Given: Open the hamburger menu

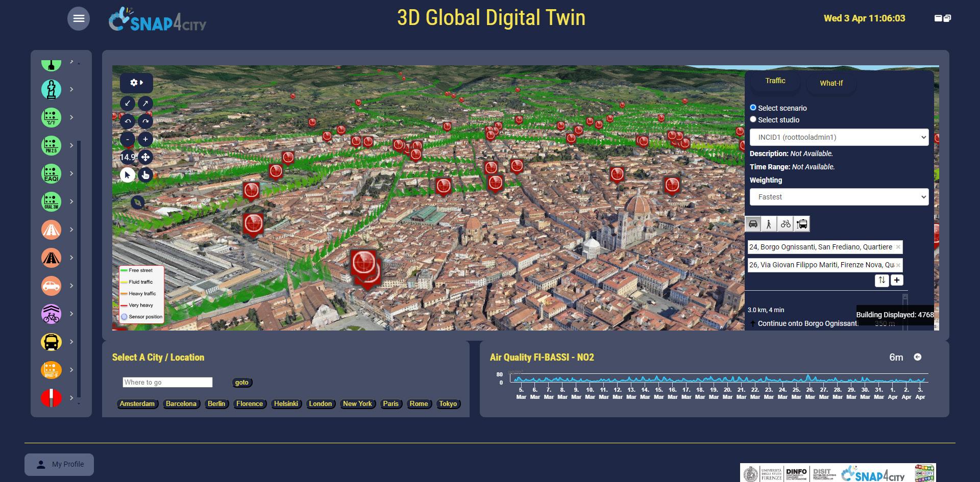Looking at the screenshot, I should 79,19.
